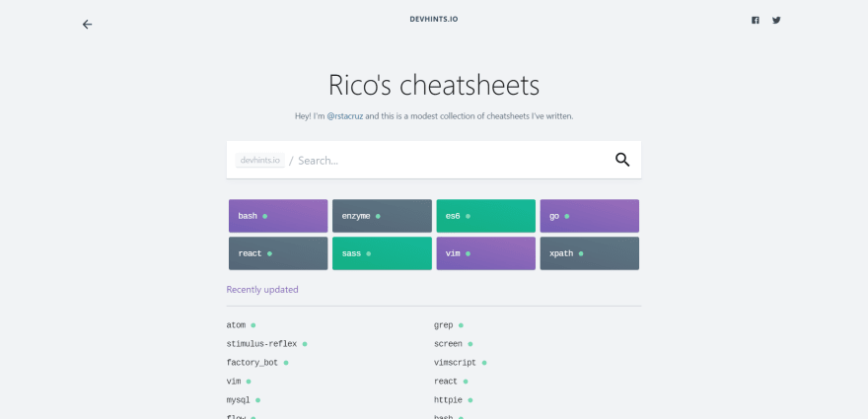Open the sass cheatsheet tile
Viewport: 868px width, 419px height.
pos(382,253)
